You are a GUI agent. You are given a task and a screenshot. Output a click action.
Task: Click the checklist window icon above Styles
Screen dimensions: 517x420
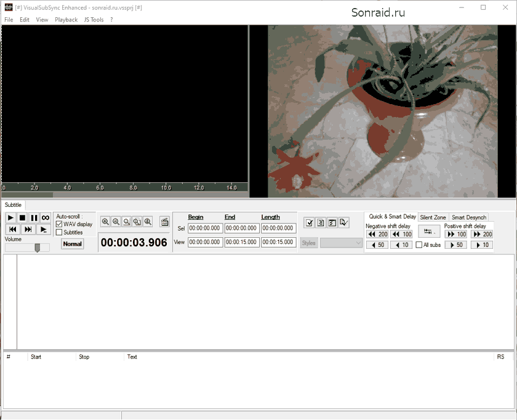click(332, 223)
